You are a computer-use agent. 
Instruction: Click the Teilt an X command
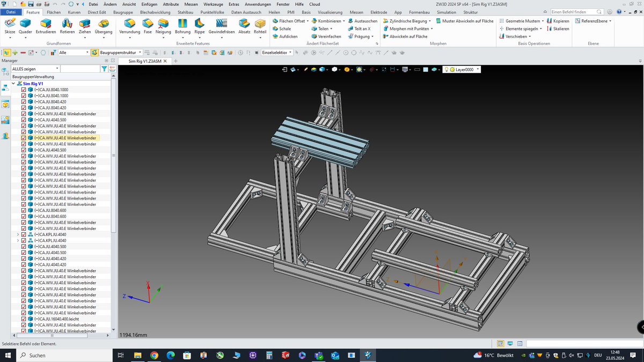(x=359, y=29)
